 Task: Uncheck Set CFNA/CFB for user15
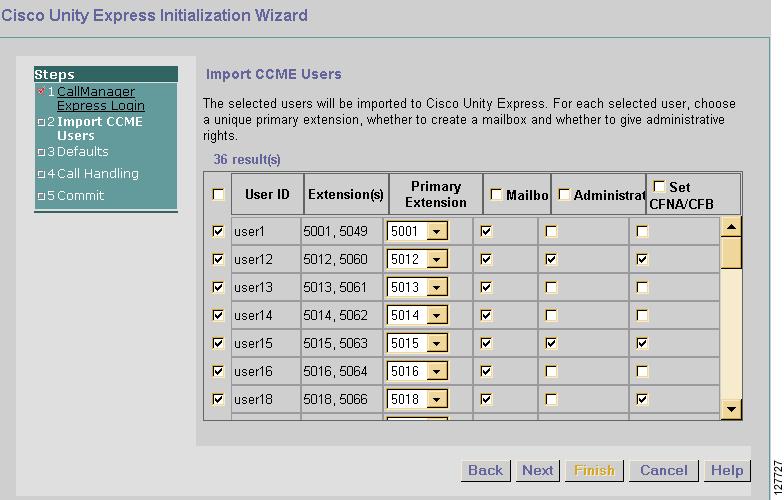coord(642,343)
